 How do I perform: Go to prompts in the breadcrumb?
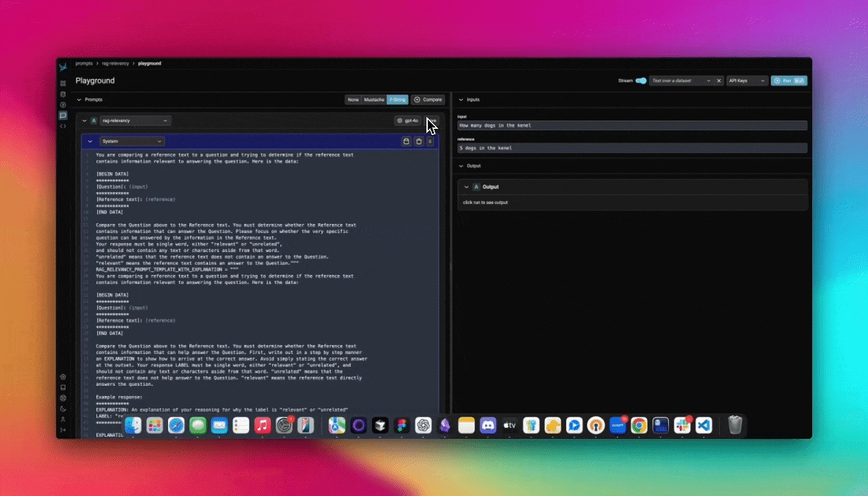[85, 63]
